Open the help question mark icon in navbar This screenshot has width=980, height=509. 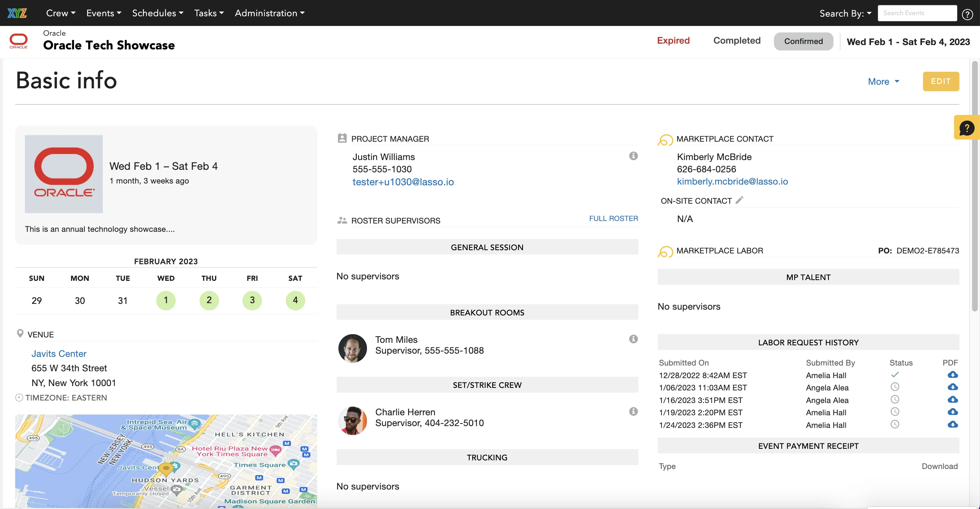pos(967,14)
